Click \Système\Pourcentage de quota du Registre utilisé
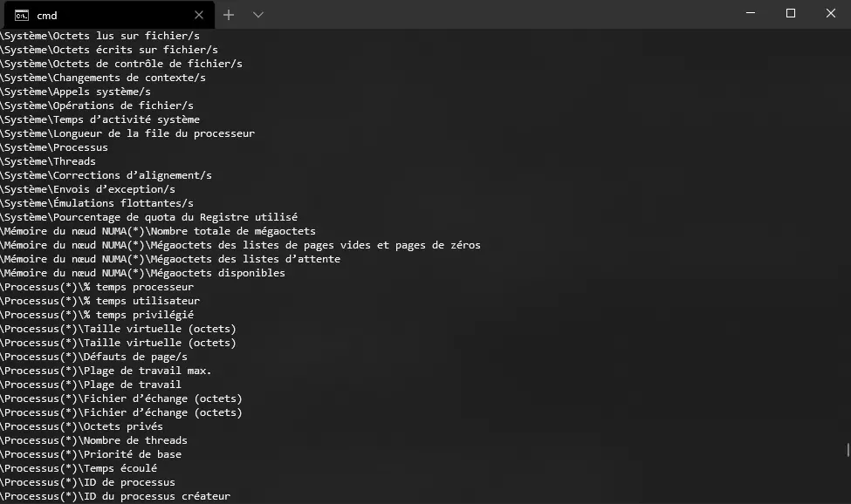 tap(148, 217)
